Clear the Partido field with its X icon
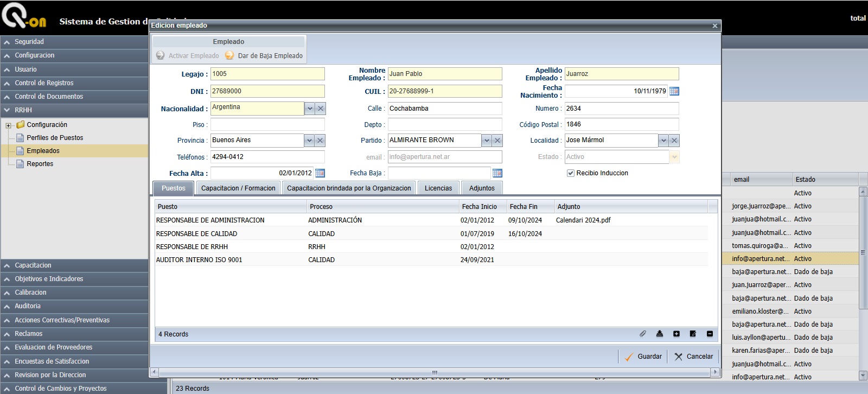868x394 pixels. click(497, 141)
